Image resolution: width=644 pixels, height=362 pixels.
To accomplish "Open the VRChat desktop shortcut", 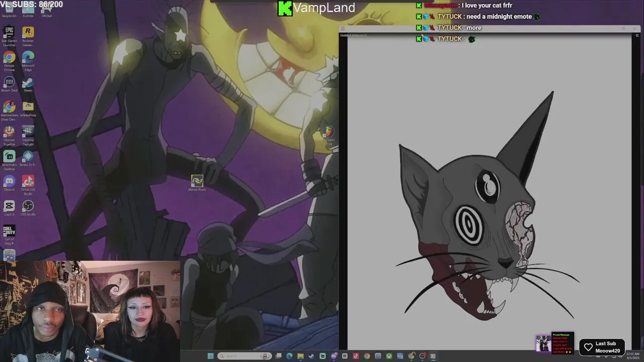I will [x=47, y=10].
